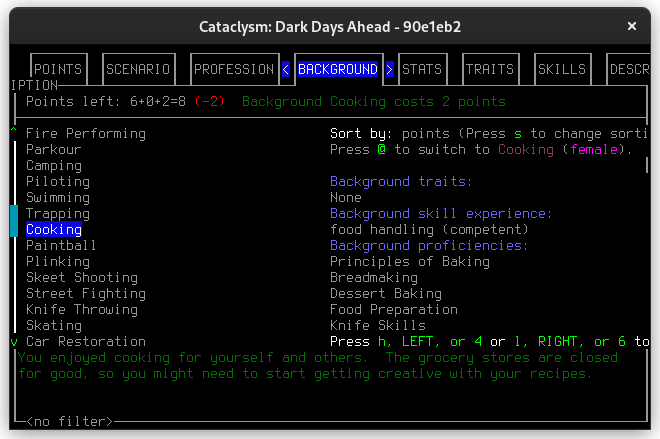Click the red '(-2)' points indicator

pyautogui.click(x=210, y=102)
